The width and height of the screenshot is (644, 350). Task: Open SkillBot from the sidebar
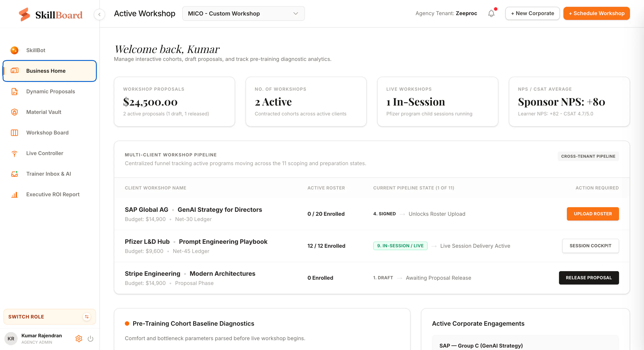click(50, 50)
